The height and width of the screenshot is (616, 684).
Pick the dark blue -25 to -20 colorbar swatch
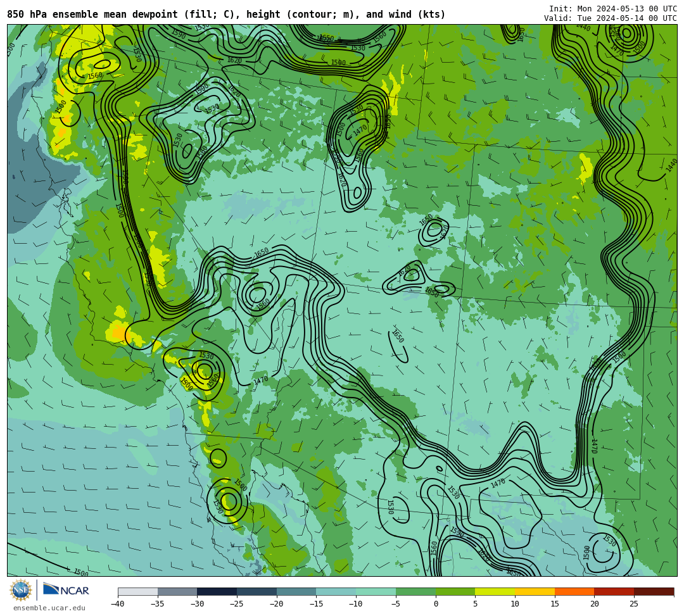point(257,591)
